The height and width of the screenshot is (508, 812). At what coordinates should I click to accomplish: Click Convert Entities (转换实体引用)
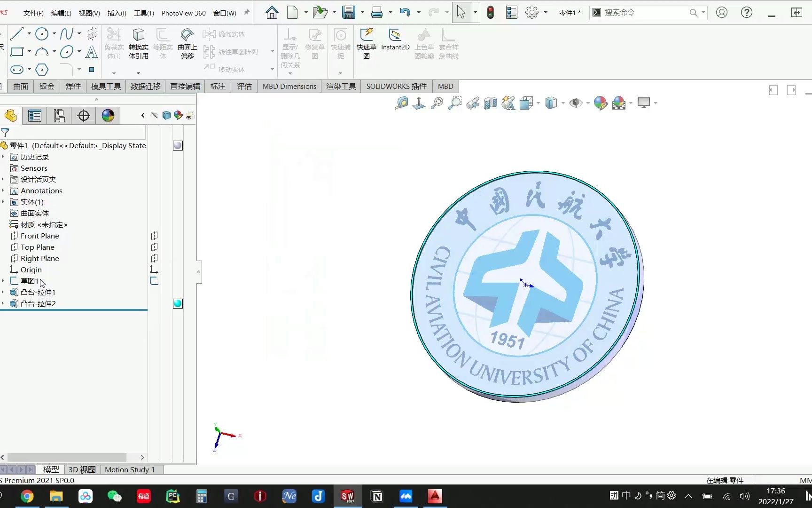pos(139,44)
